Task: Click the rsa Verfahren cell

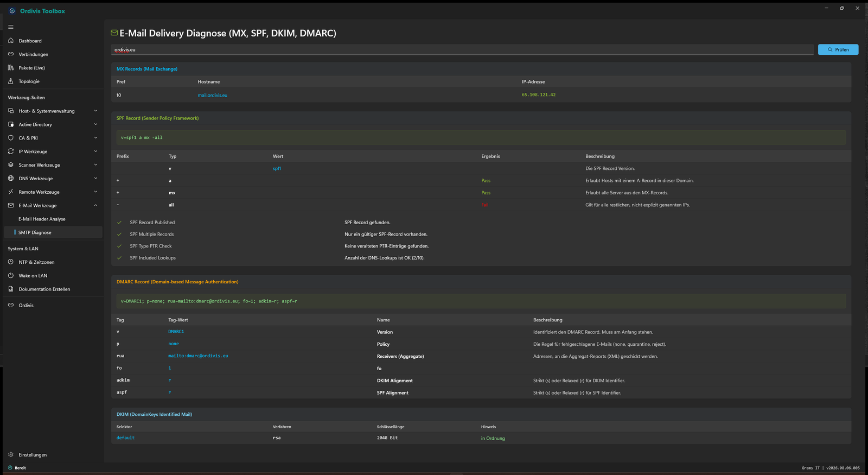Action: (x=277, y=438)
